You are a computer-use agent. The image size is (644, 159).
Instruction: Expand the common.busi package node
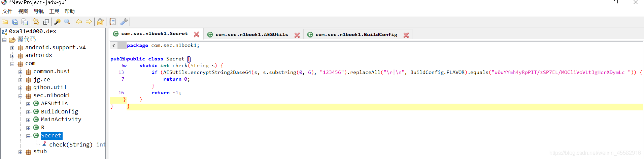point(21,72)
